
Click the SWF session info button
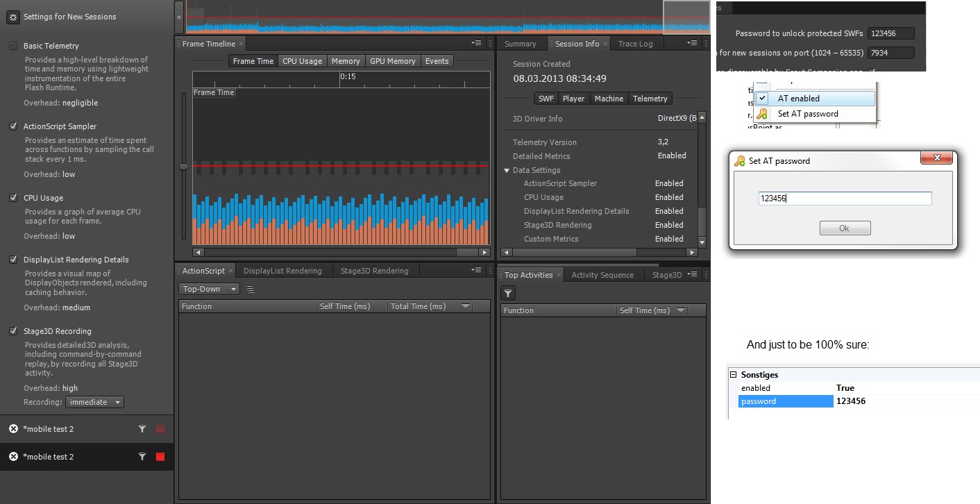(x=546, y=99)
